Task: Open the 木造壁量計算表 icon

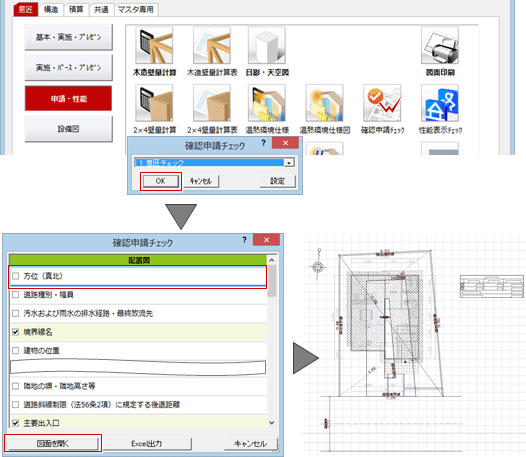Action: click(212, 46)
